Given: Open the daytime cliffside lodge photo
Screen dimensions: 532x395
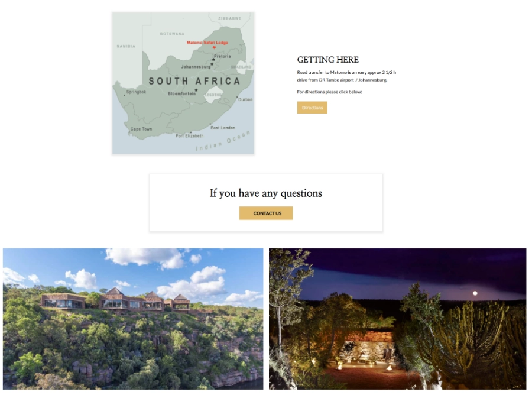Looking at the screenshot, I should 133,319.
